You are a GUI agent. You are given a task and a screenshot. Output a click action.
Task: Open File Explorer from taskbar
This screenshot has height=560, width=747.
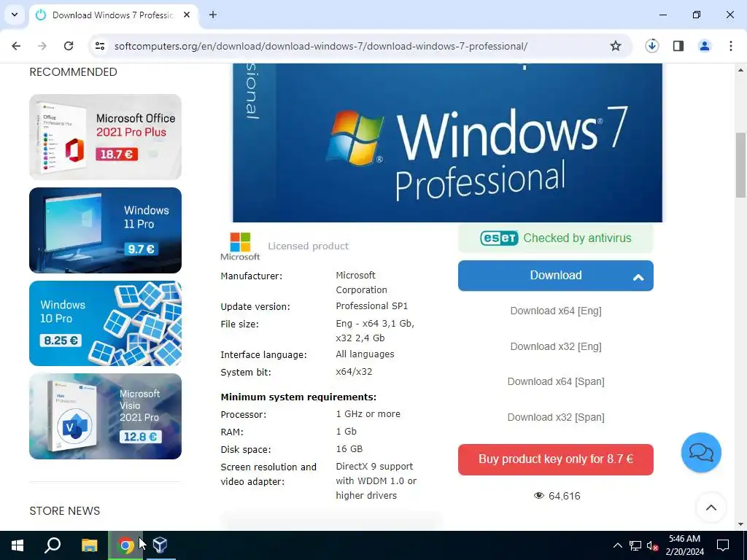click(89, 545)
